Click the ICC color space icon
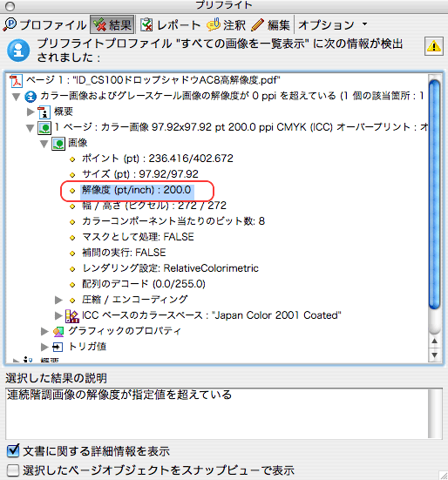 (72, 316)
